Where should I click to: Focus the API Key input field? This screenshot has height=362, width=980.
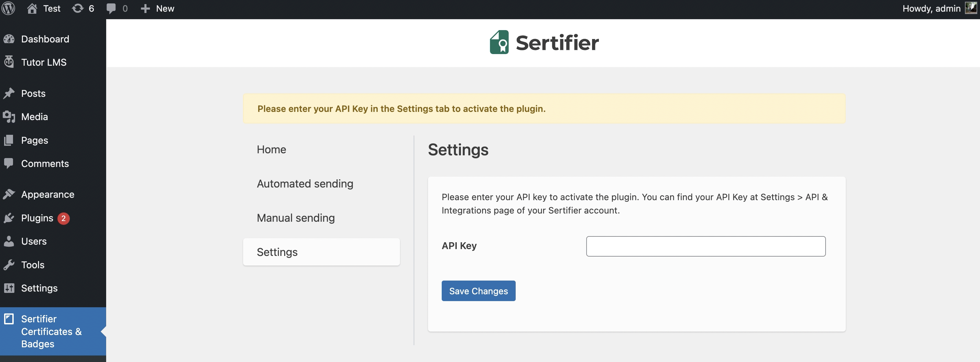click(705, 246)
